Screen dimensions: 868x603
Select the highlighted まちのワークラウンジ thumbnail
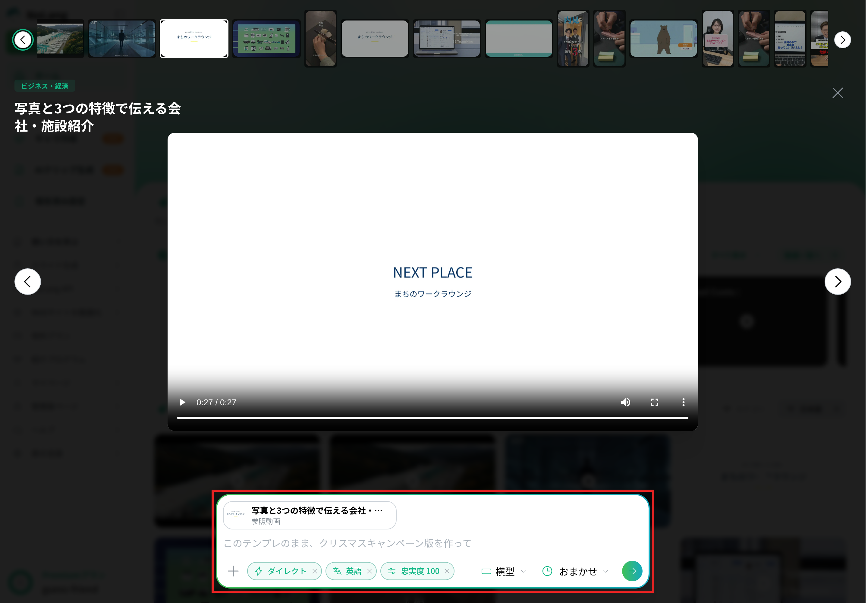click(194, 39)
